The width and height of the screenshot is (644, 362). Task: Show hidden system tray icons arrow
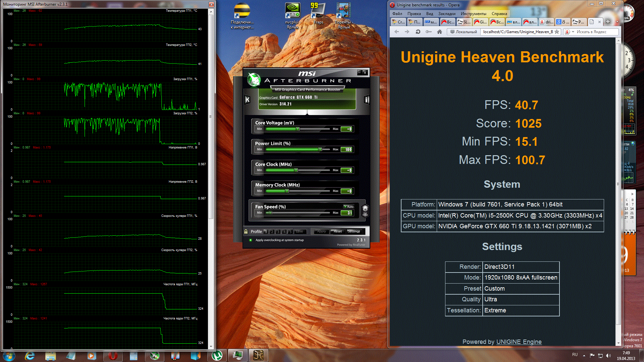[x=584, y=355]
